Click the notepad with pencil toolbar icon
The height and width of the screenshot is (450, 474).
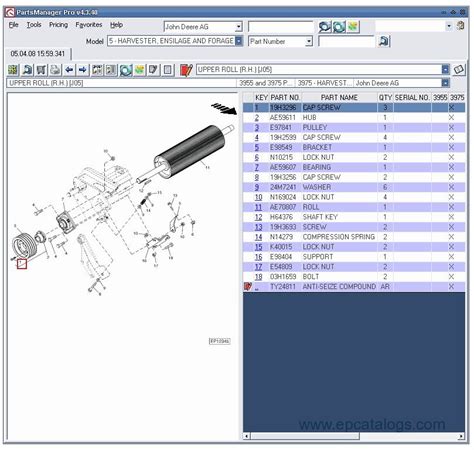153,70
